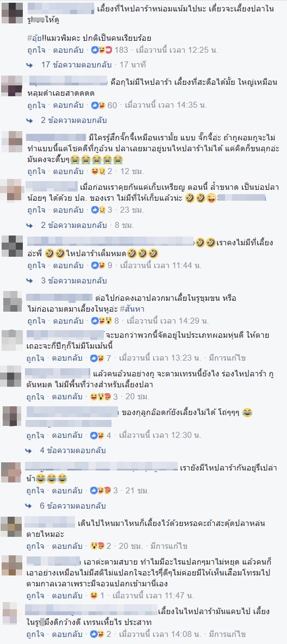Click reaction emoji with count 1
Viewport: 287px width, 644px height.
click(x=97, y=595)
